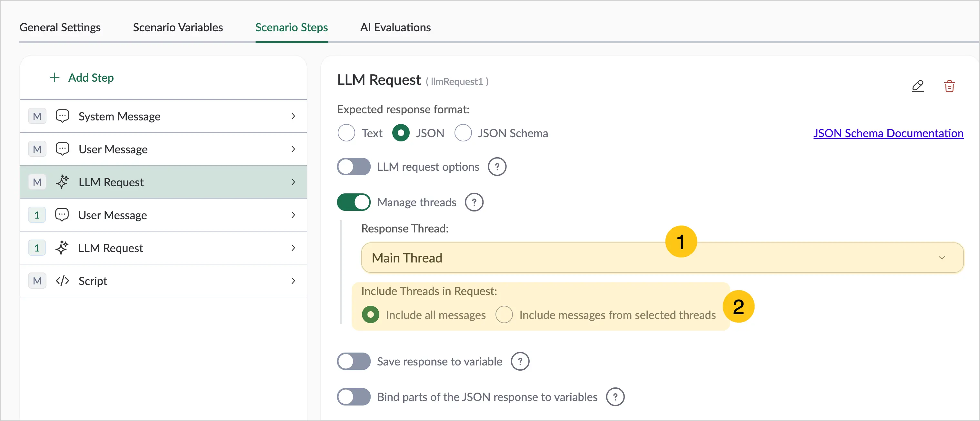Open JSON Schema Documentation link
Screen dimensions: 980x421
[888, 133]
